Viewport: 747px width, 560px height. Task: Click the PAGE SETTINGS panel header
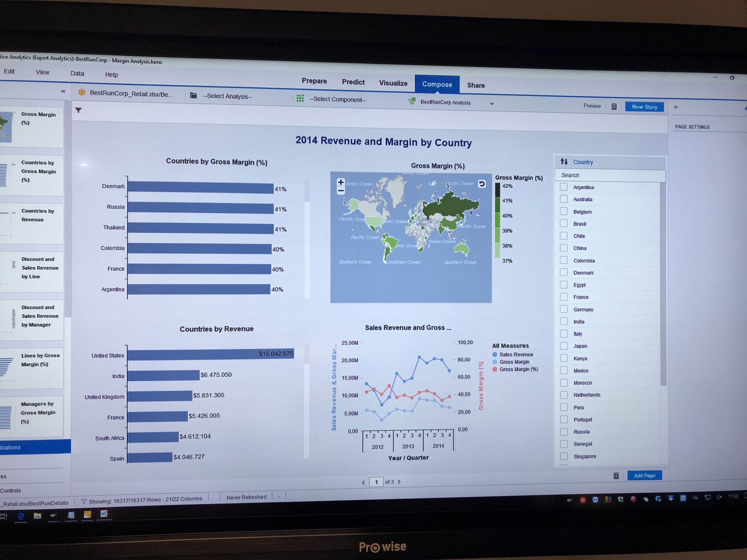(x=692, y=127)
